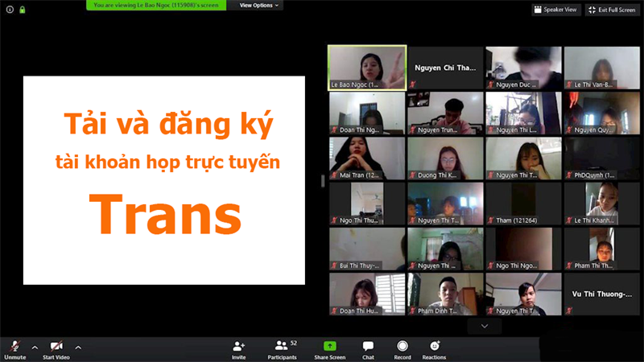The height and width of the screenshot is (362, 644).
Task: Click the participant count 52 label
Action: tap(294, 343)
